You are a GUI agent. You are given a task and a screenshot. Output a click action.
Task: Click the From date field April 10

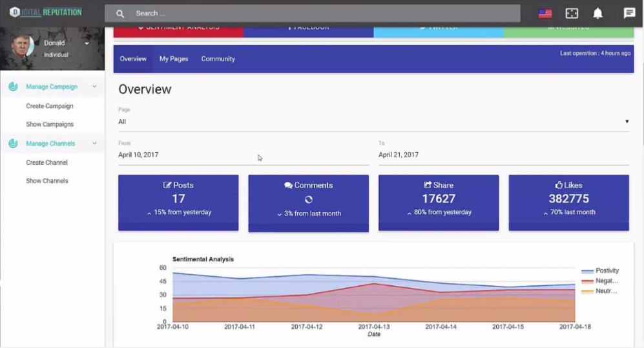(243, 155)
